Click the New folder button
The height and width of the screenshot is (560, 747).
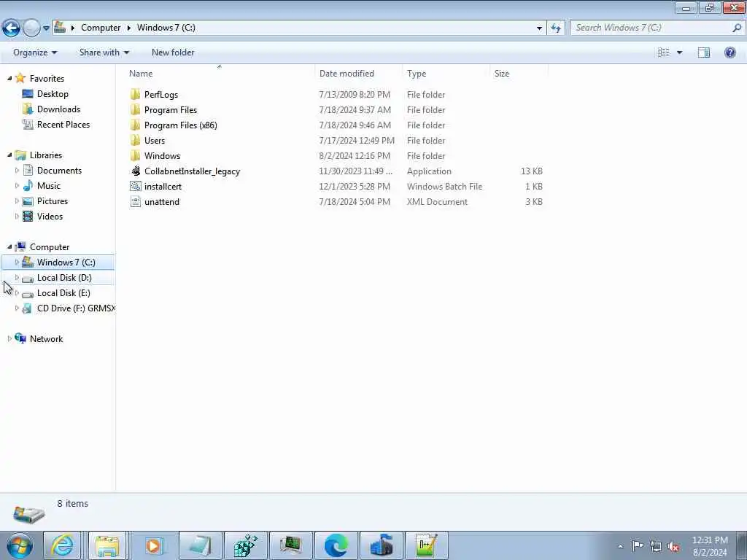[x=173, y=52]
